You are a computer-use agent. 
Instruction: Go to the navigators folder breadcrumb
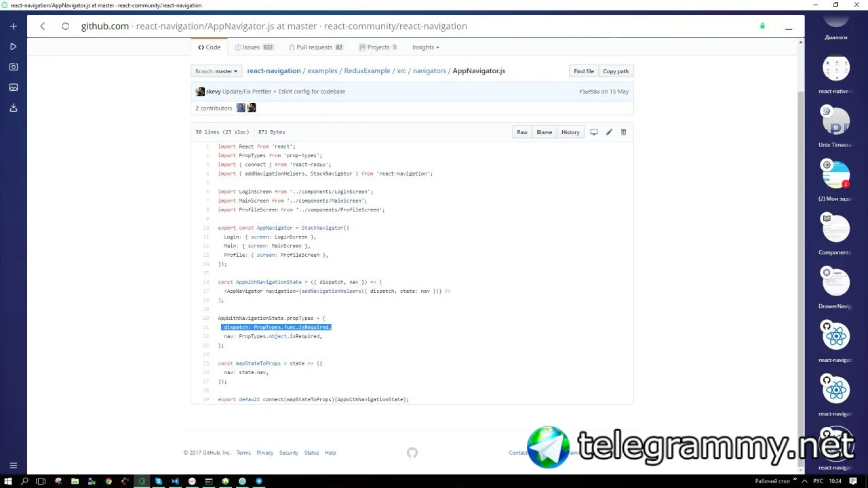[x=429, y=71]
